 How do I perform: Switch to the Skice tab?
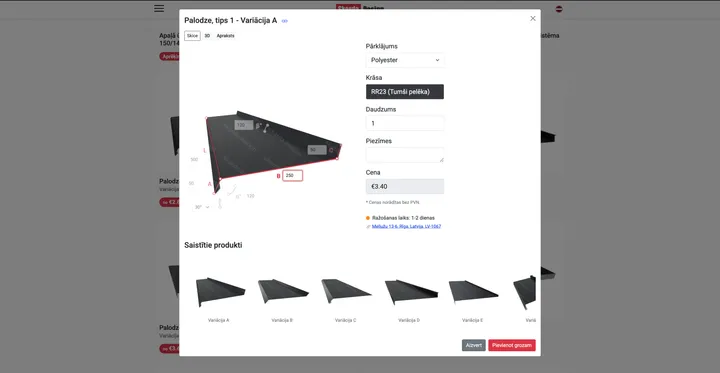click(x=192, y=36)
